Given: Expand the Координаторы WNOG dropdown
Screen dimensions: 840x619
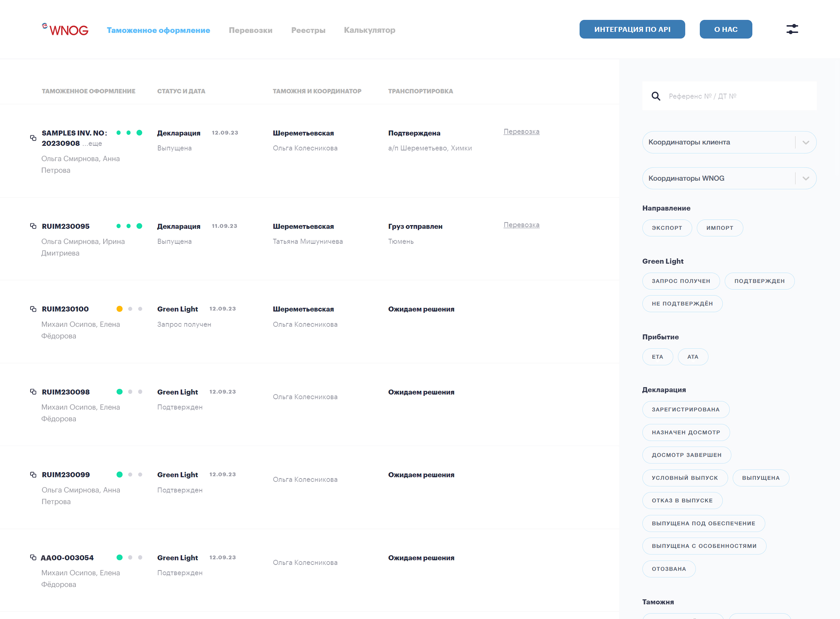Looking at the screenshot, I should [x=805, y=178].
